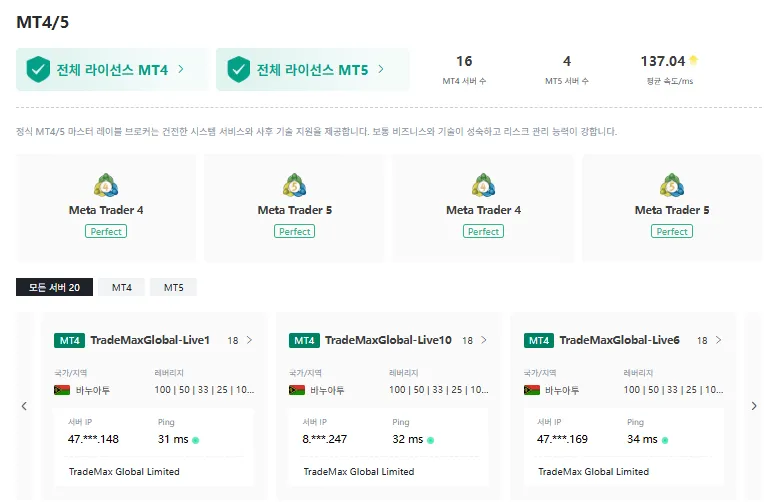Expand the chevron on MT5 license banner

pos(381,69)
